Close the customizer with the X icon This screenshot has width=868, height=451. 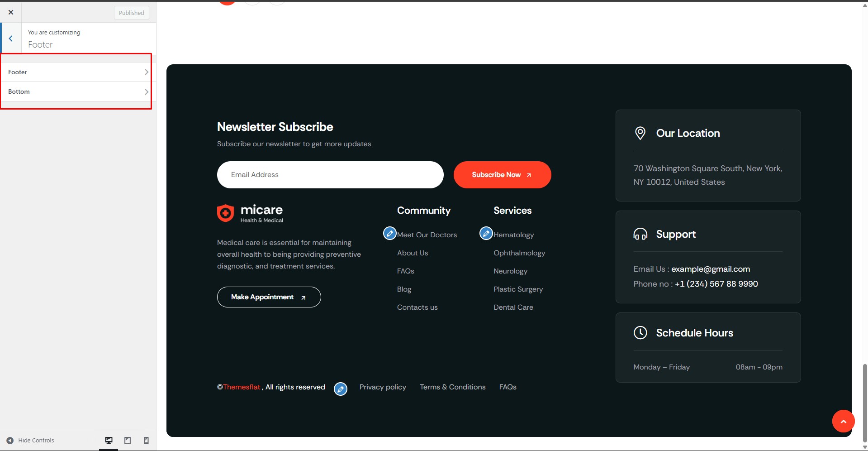pos(11,12)
